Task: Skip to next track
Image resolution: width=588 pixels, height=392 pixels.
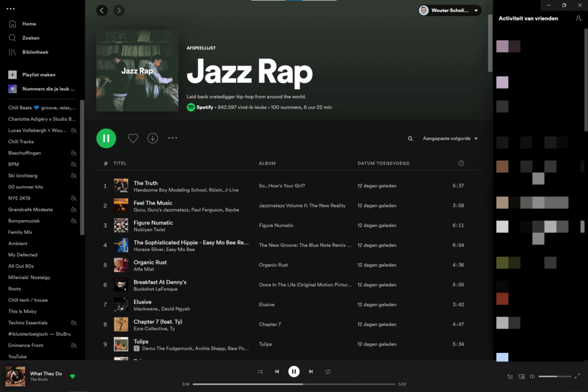Action: pos(311,372)
